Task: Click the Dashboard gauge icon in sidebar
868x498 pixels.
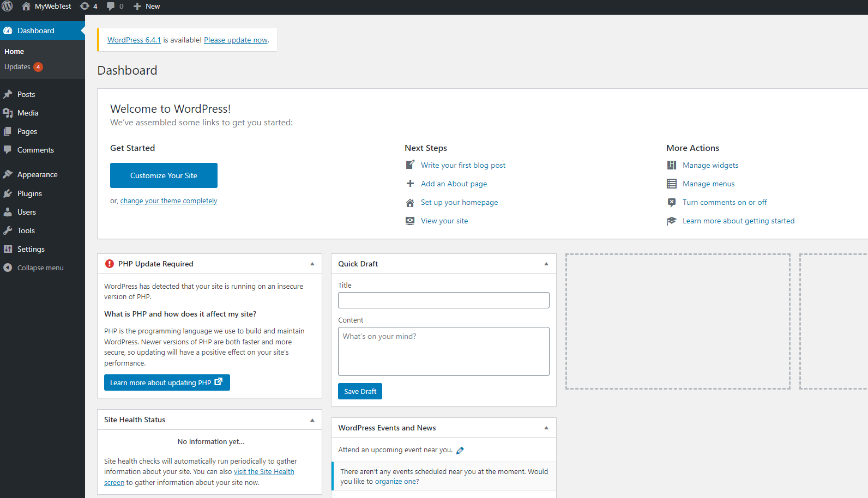Action: [x=8, y=31]
